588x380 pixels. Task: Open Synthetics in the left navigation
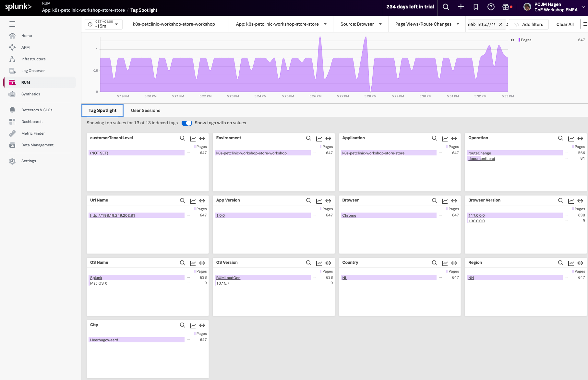click(x=31, y=94)
